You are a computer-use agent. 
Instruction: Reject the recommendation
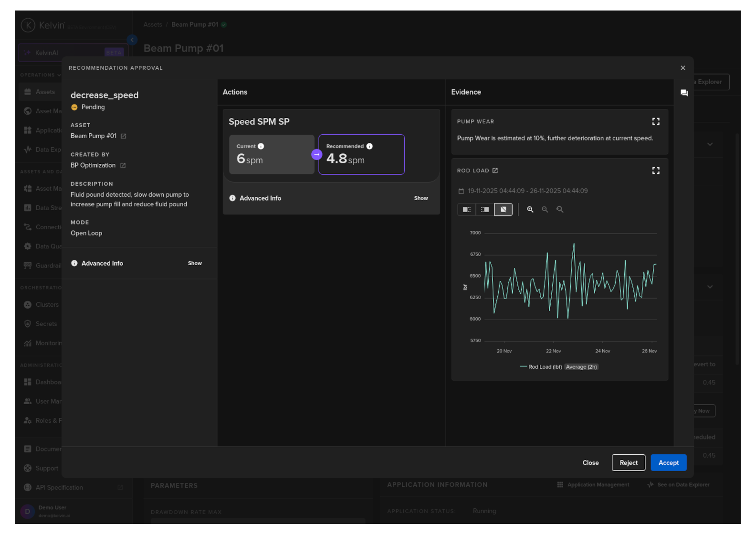pyautogui.click(x=628, y=463)
